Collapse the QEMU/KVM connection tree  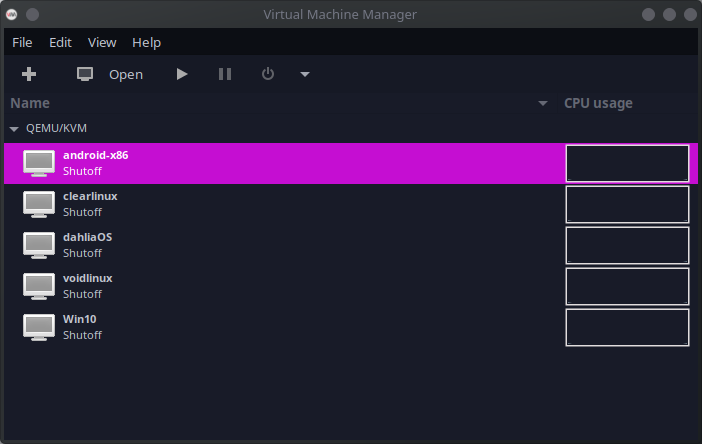click(x=14, y=129)
